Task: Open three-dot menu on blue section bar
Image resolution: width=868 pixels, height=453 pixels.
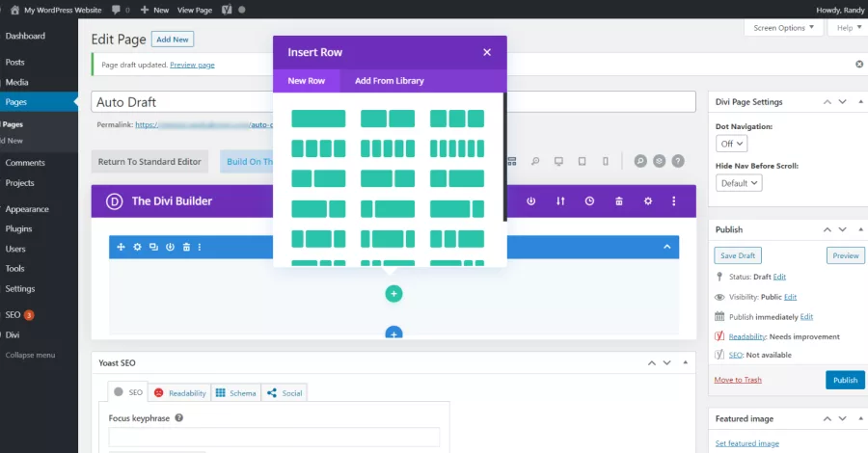Action: (200, 247)
